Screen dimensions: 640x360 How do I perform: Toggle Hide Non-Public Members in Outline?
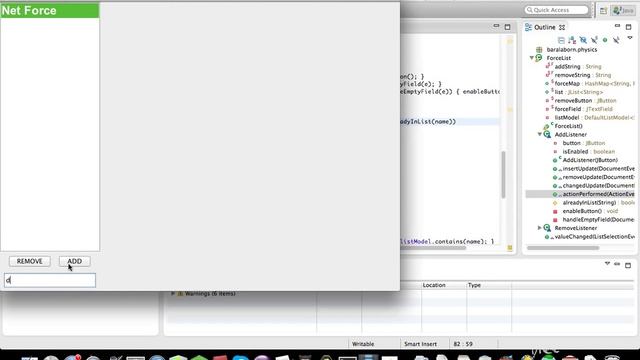(605, 40)
